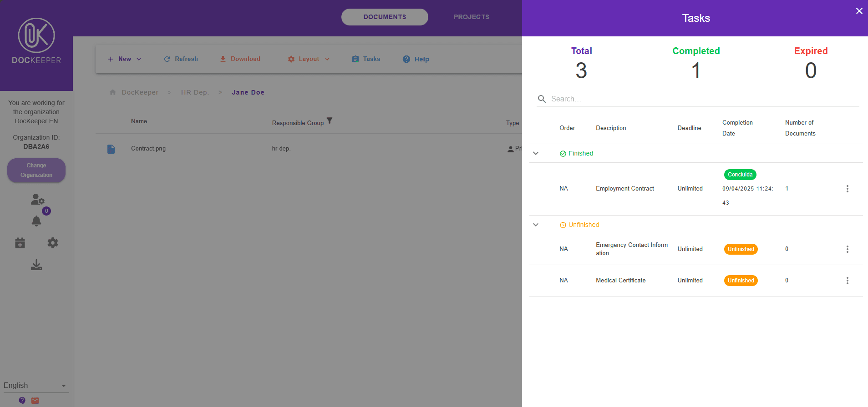Click Unfinished badge for Emergency Contact Information
Image resolution: width=868 pixels, height=407 pixels.
741,249
